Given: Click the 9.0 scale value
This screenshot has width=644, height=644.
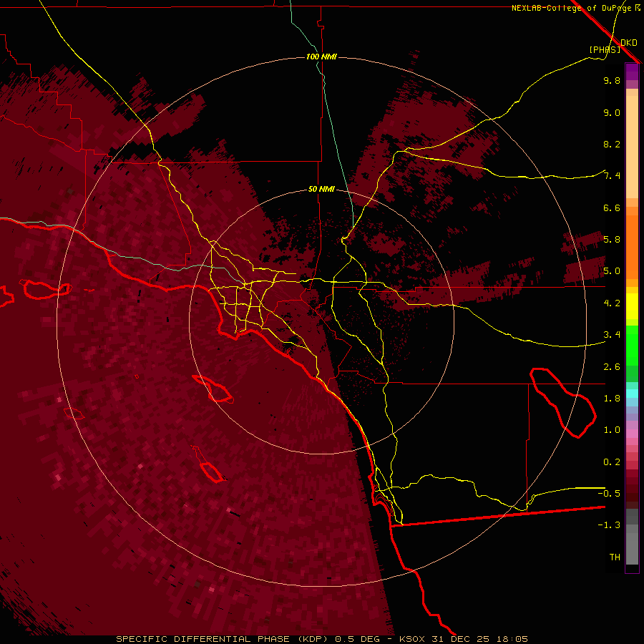Looking at the screenshot, I should [x=612, y=112].
